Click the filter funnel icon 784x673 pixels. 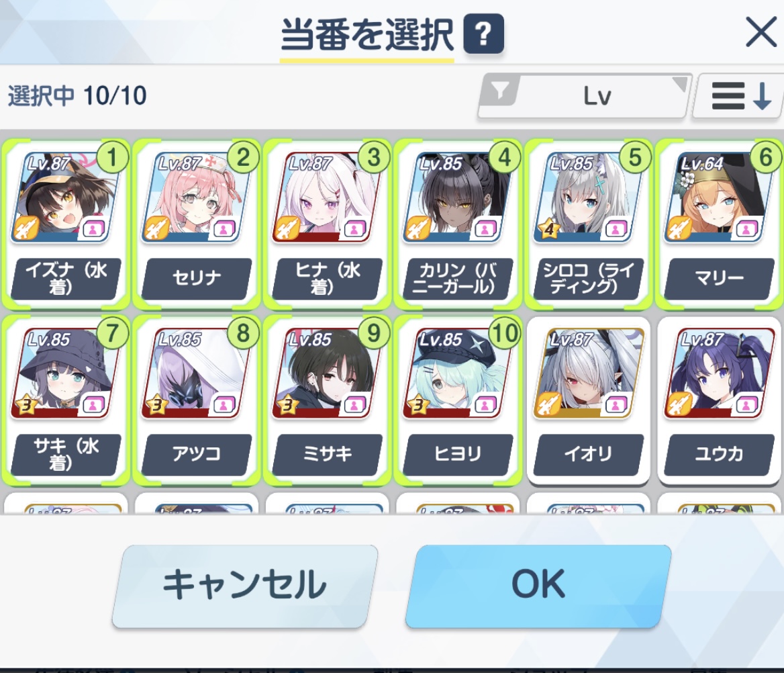click(x=500, y=91)
